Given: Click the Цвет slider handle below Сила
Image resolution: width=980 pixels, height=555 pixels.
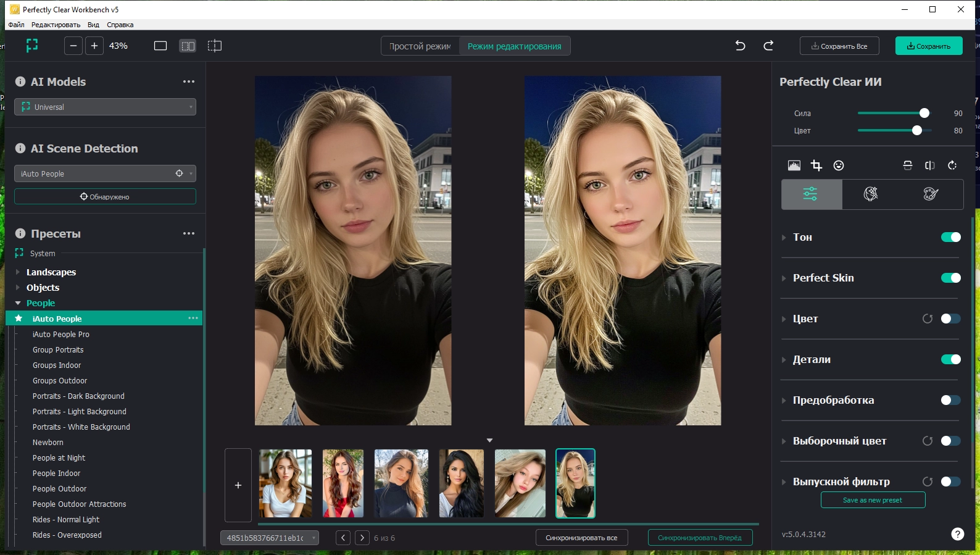Looking at the screenshot, I should [917, 130].
